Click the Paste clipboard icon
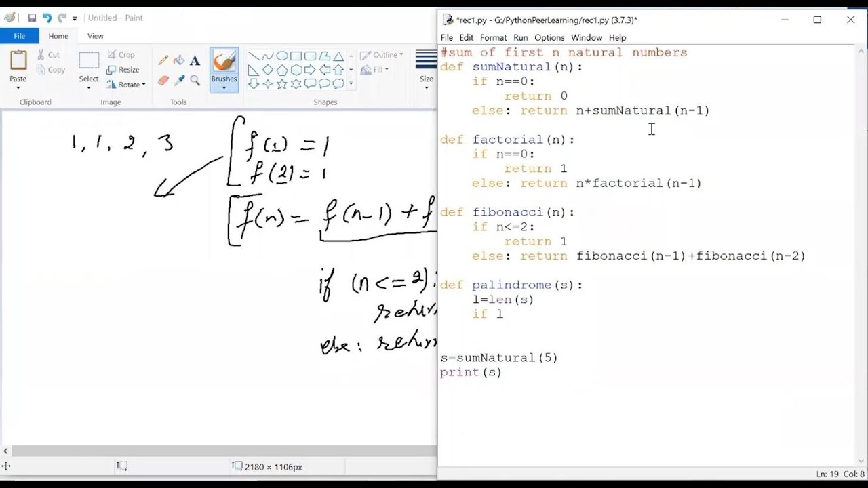The width and height of the screenshot is (868, 488). click(x=18, y=60)
